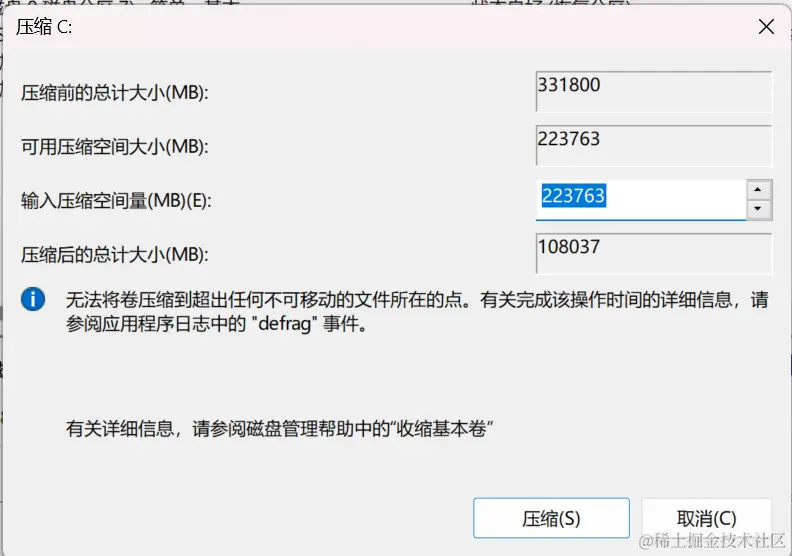The image size is (792, 556).
Task: Click the 压缩后的总计大小(MB) label
Action: [x=115, y=255]
